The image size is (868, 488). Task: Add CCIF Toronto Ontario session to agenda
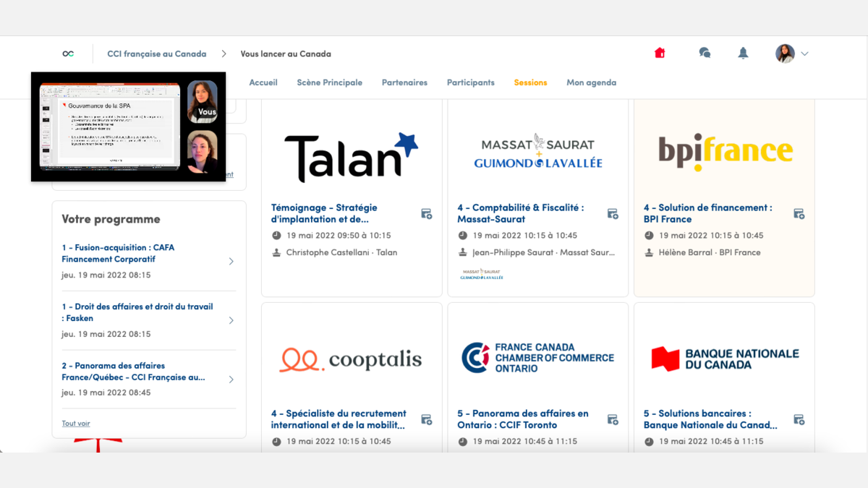pyautogui.click(x=613, y=419)
